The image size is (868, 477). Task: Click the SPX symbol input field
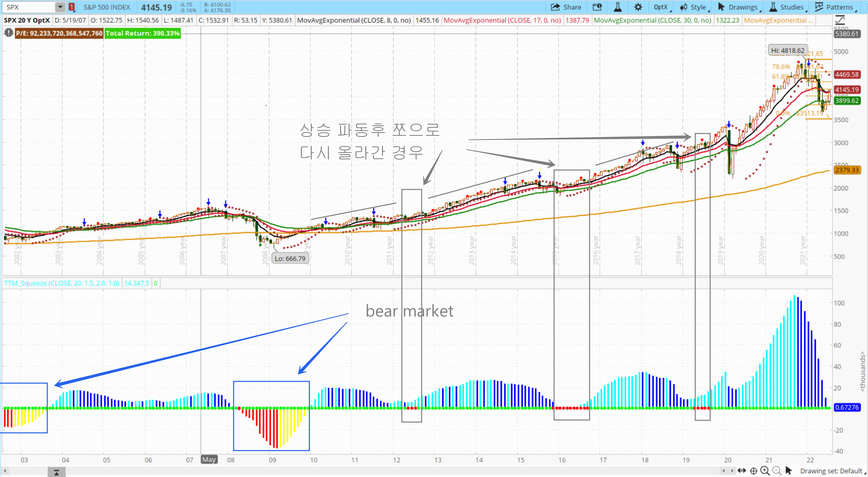pyautogui.click(x=29, y=7)
